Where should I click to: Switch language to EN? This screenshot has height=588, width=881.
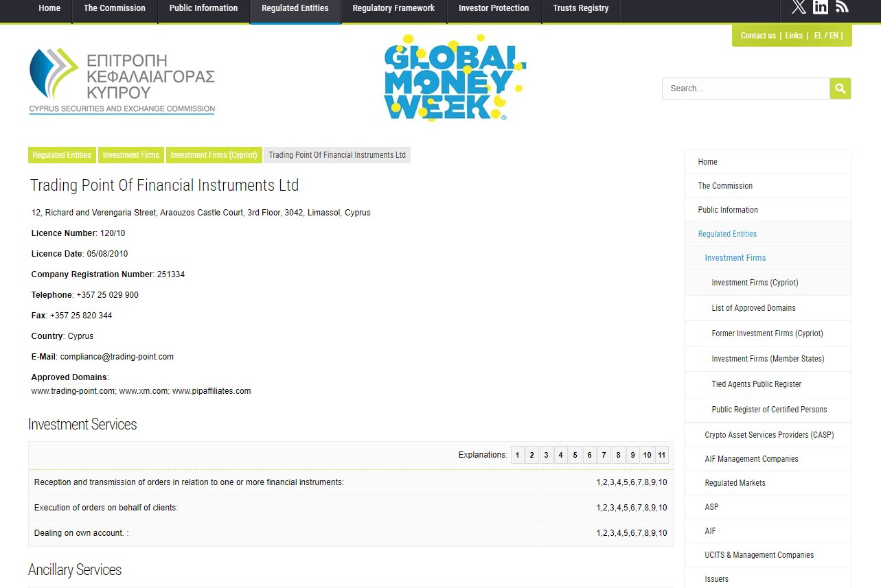[x=834, y=36]
